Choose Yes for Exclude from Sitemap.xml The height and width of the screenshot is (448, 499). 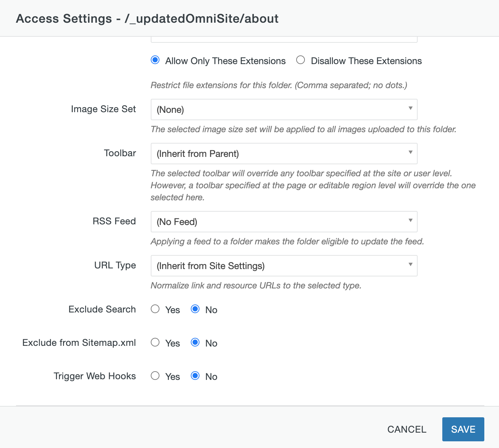click(155, 343)
